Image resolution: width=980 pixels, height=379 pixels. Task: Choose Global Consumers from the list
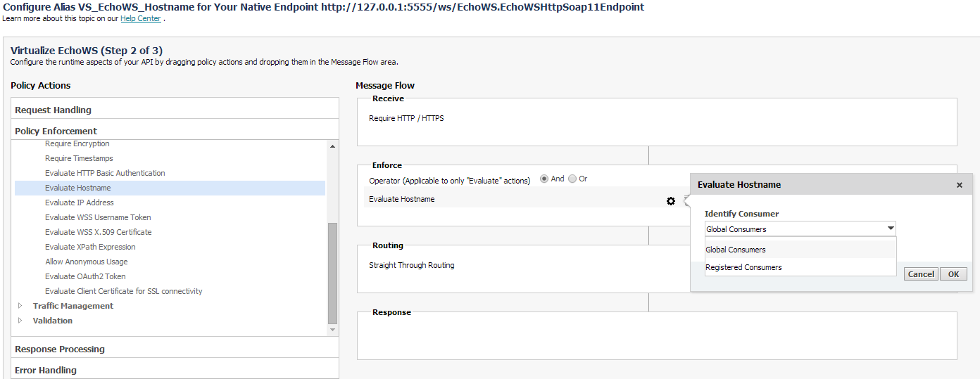coord(800,250)
